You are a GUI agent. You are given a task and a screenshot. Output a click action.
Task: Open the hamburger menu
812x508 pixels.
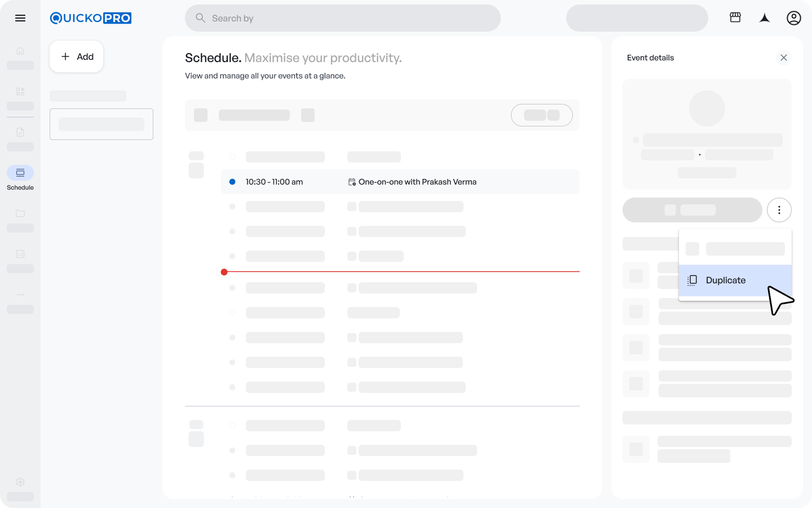click(20, 18)
